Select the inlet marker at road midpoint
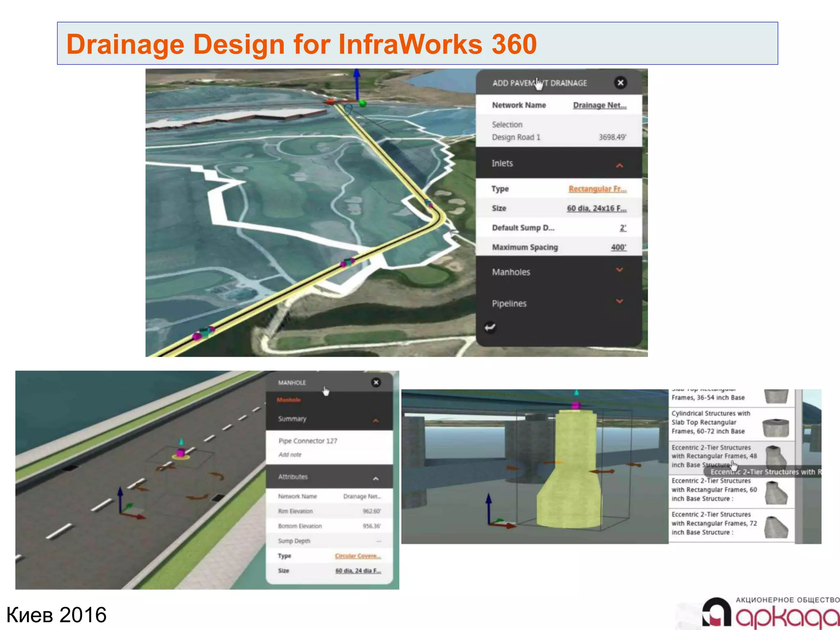The width and height of the screenshot is (840, 630). [x=348, y=262]
